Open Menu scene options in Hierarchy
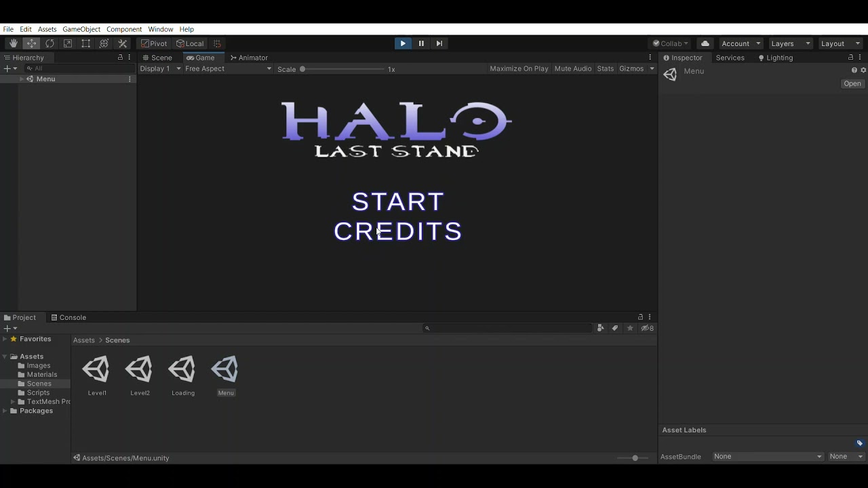 click(130, 79)
